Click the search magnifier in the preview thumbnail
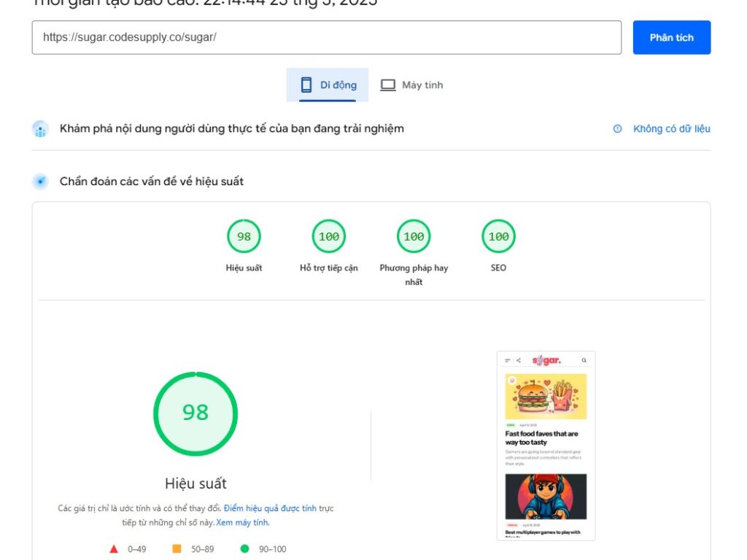The image size is (747, 560). click(584, 359)
